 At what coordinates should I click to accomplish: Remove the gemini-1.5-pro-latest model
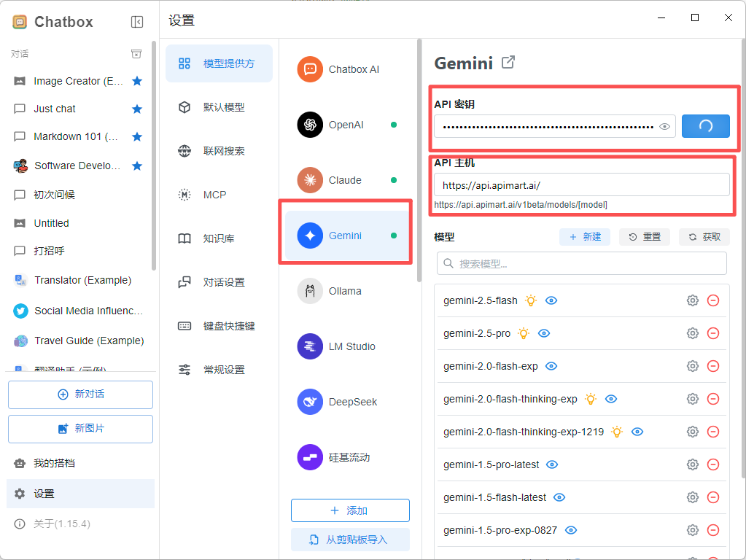713,464
